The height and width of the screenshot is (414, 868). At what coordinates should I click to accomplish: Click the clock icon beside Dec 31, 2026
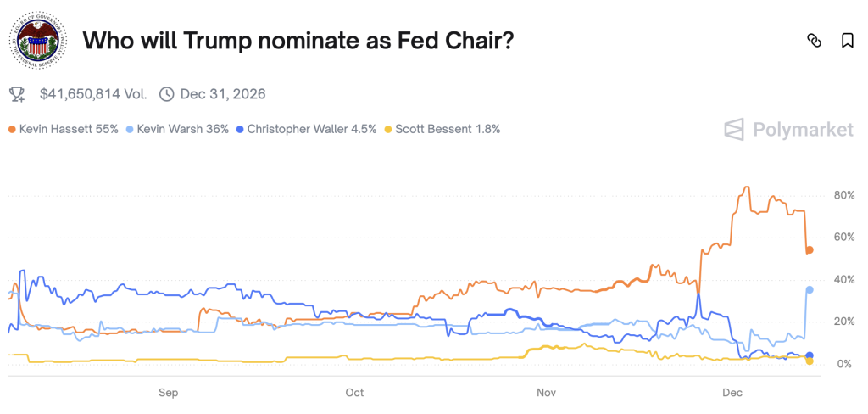[166, 94]
